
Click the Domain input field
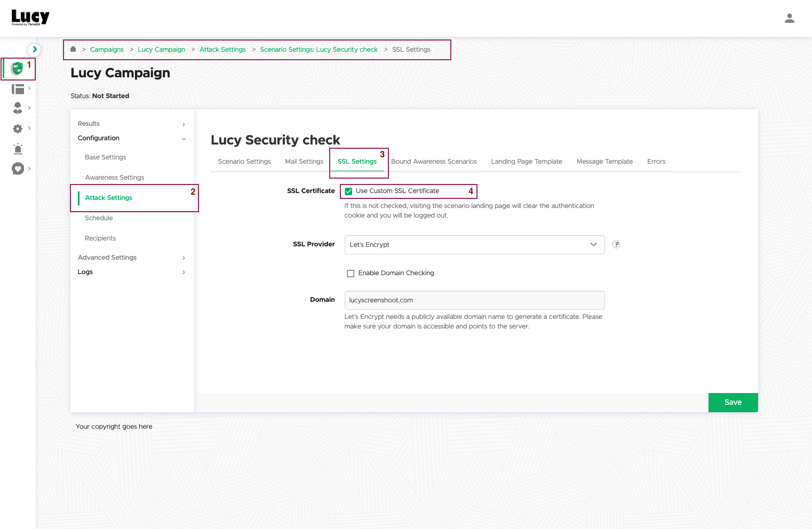474,300
